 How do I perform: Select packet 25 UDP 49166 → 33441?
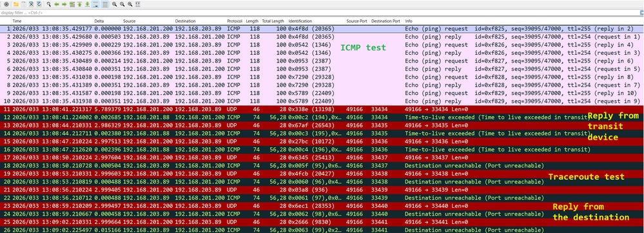coord(322,221)
